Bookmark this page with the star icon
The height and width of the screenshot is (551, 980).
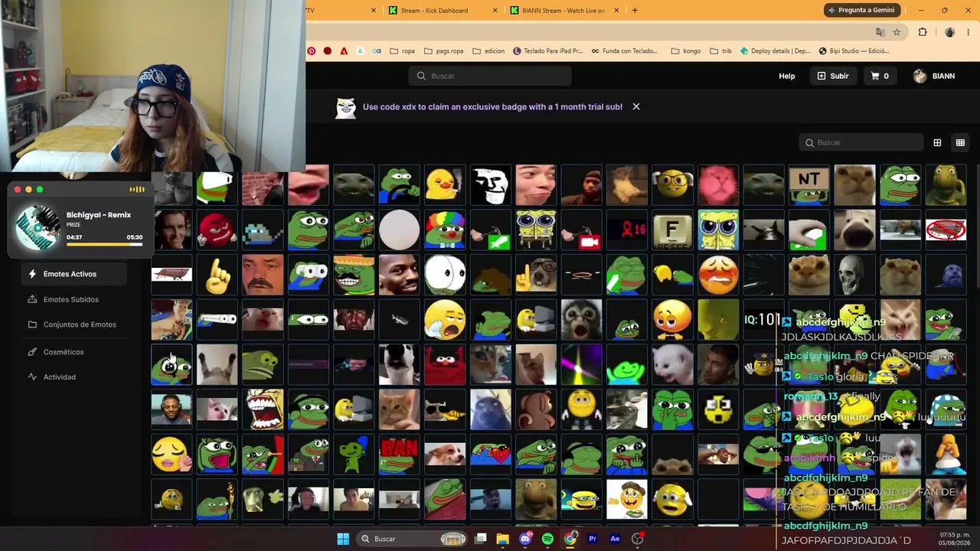pos(897,32)
